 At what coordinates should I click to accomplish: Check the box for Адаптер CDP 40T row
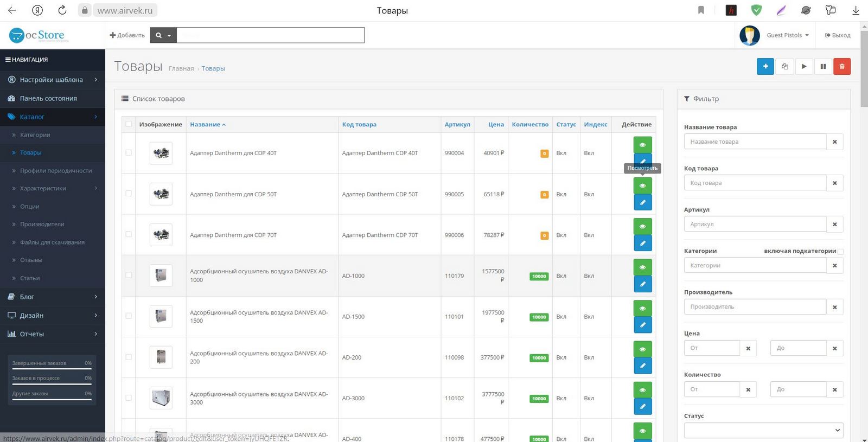(x=129, y=153)
